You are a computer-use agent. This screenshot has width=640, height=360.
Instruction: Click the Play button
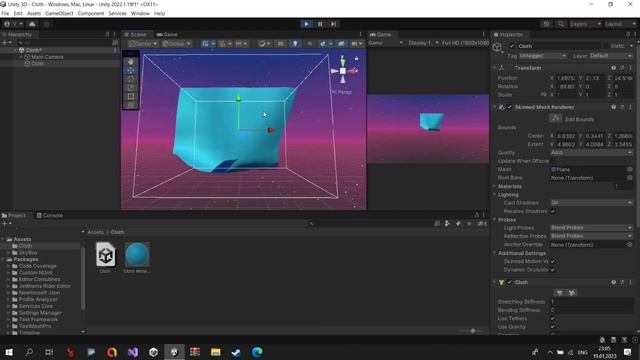[x=306, y=24]
